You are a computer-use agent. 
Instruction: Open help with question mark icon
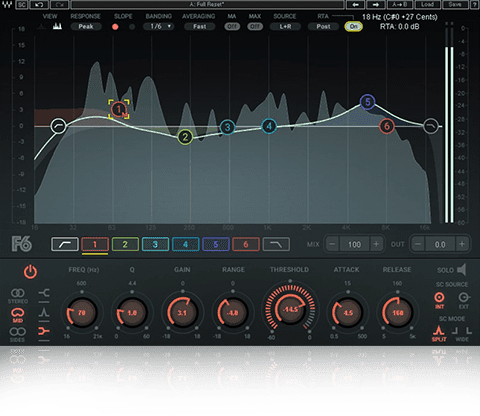474,4
